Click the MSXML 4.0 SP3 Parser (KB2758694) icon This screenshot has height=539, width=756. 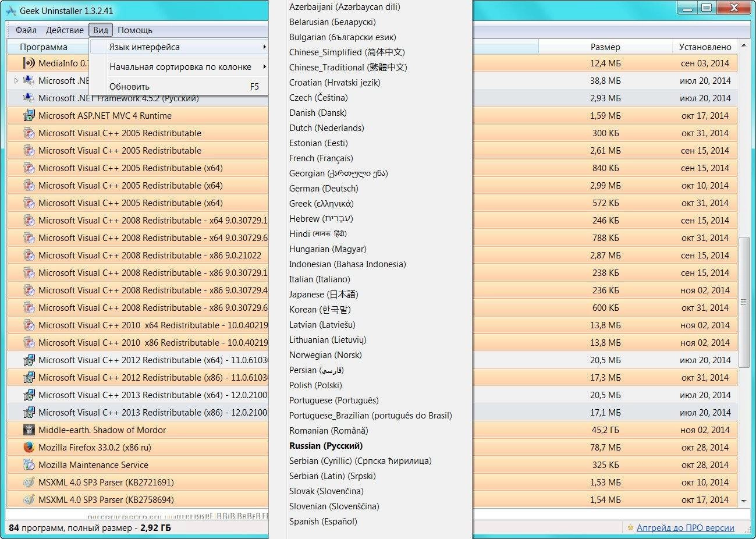tap(29, 499)
